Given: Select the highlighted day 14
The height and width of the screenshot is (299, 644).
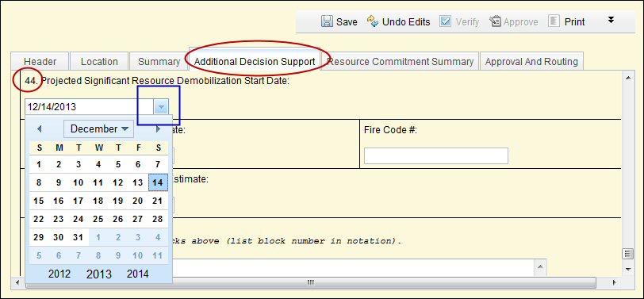Looking at the screenshot, I should (158, 182).
